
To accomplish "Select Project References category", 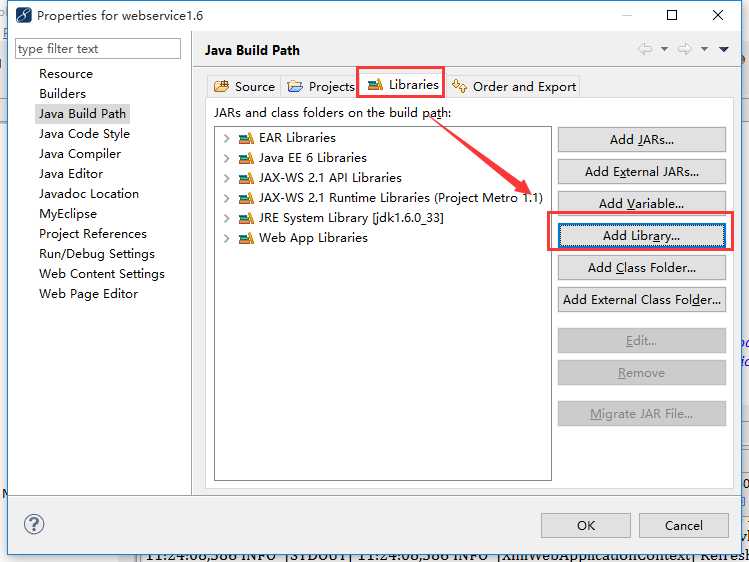I will tap(93, 233).
